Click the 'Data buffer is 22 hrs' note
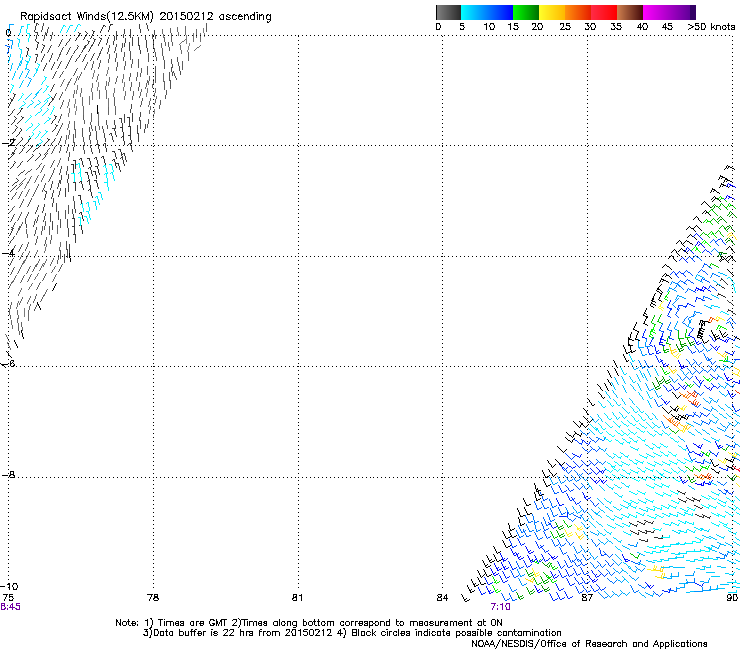Viewport: 740px width, 650px height. click(237, 633)
